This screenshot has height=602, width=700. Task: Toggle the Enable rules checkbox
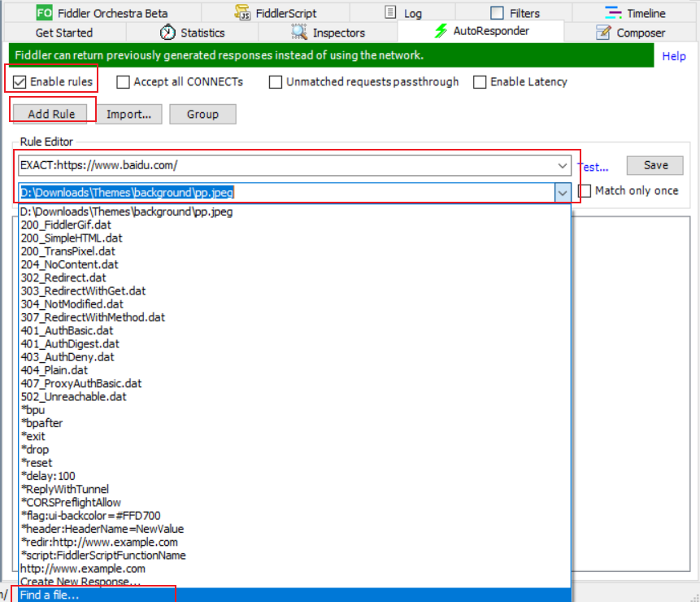tap(20, 82)
